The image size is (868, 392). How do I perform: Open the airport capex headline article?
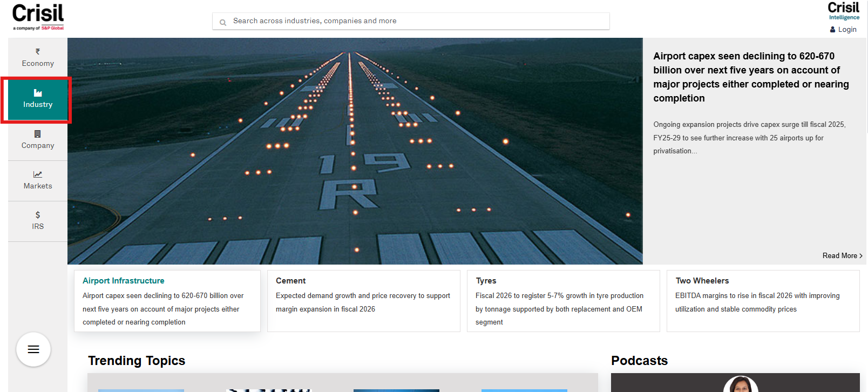751,77
